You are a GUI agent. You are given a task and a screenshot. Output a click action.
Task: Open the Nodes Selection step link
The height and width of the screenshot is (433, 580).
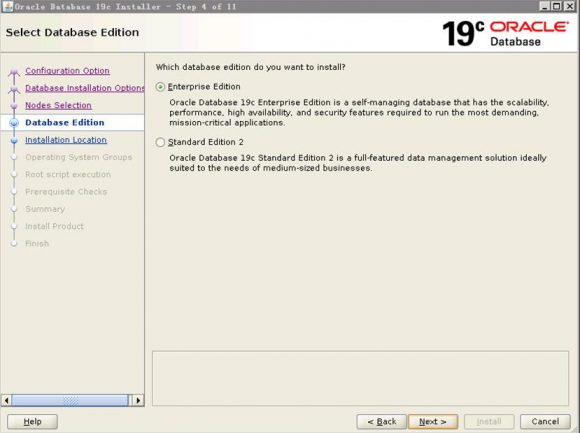[x=58, y=105]
